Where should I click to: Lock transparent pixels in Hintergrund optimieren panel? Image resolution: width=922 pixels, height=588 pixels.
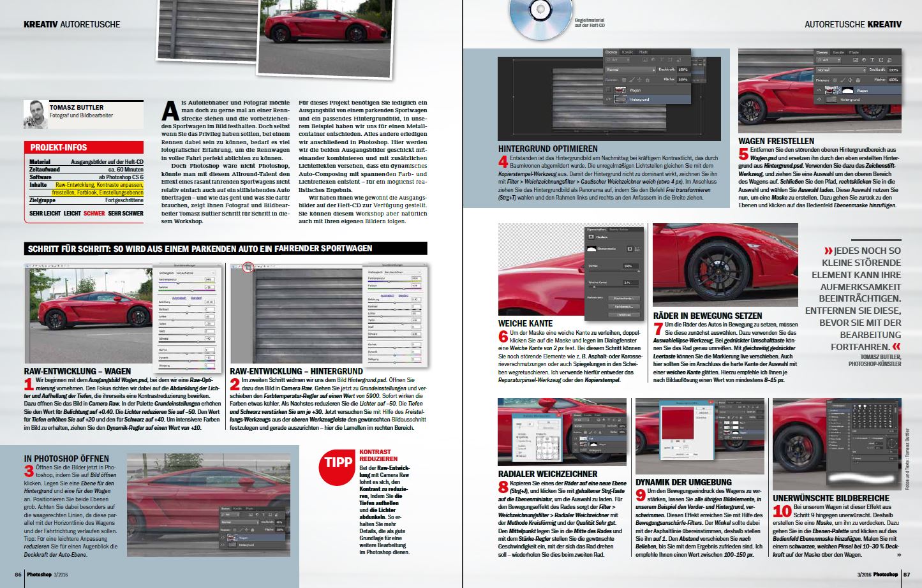(624, 80)
